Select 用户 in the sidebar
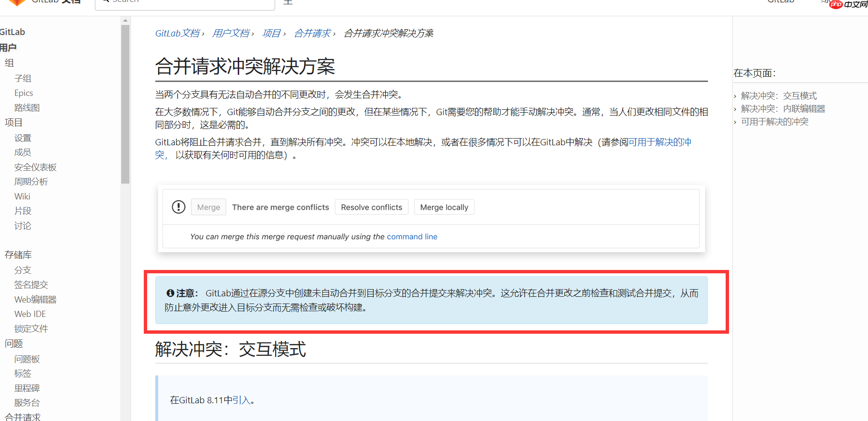Image resolution: width=868 pixels, height=421 pixels. pos(8,47)
